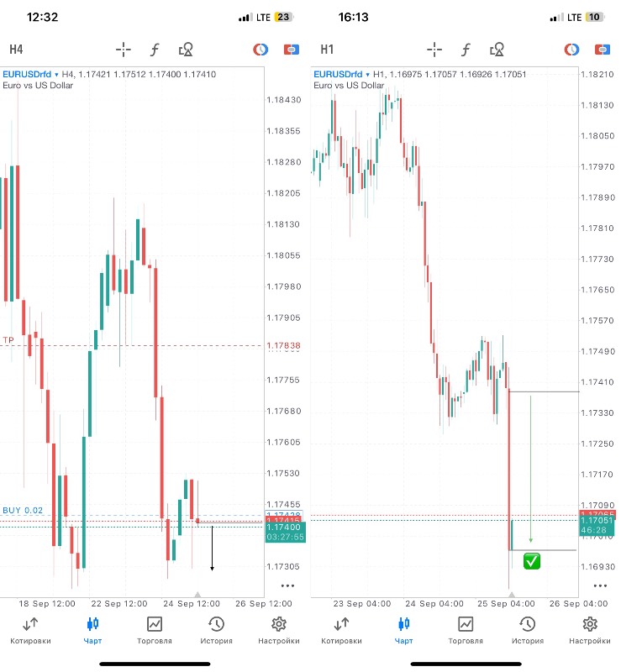Image resolution: width=621 pixels, height=672 pixels.
Task: Tap the BUY 0.02 order line label
Action: click(x=22, y=510)
